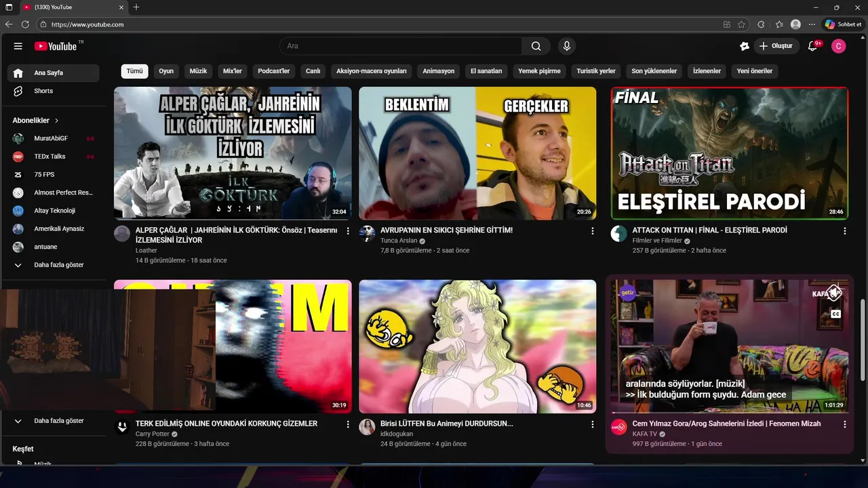The image size is (868, 488).
Task: Open 75 FPS subscription channel
Action: click(53, 175)
